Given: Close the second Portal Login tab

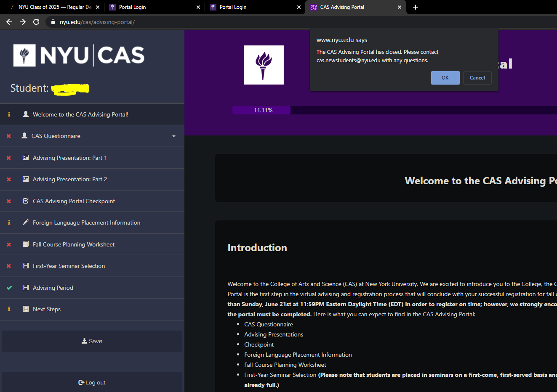Looking at the screenshot, I should pos(299,7).
